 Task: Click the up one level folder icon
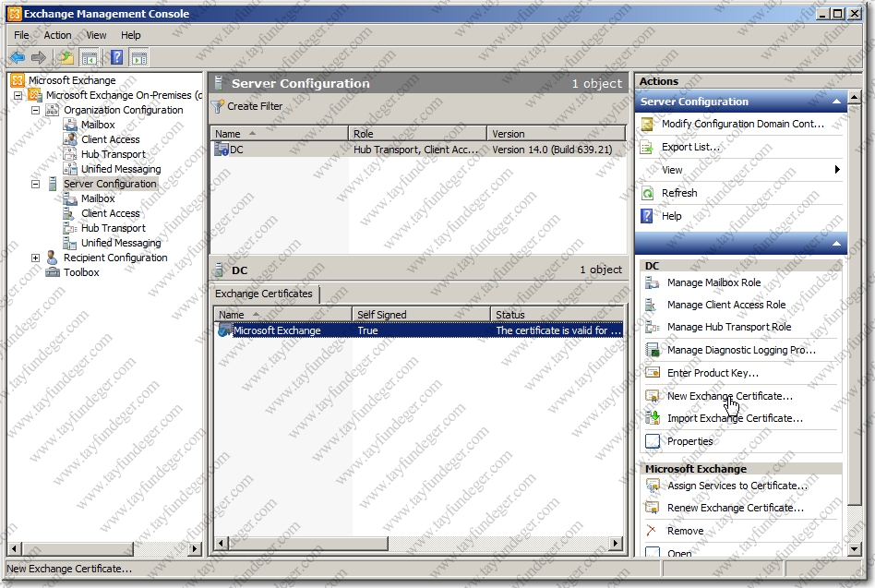click(66, 57)
